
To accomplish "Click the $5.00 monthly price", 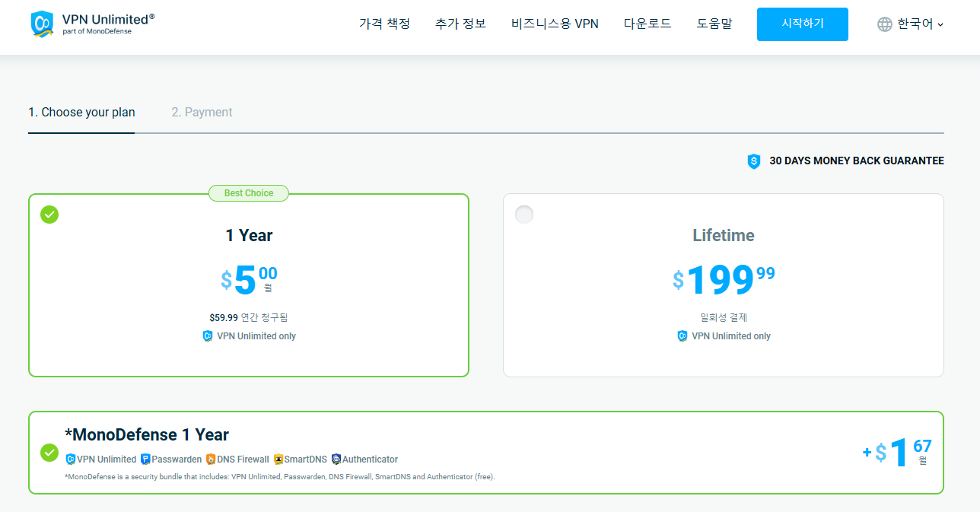I will 249,280.
